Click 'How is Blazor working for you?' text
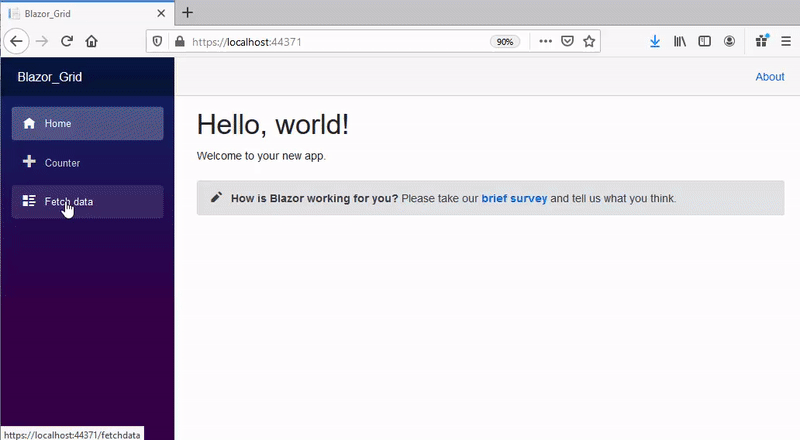The width and height of the screenshot is (800, 440). 314,198
